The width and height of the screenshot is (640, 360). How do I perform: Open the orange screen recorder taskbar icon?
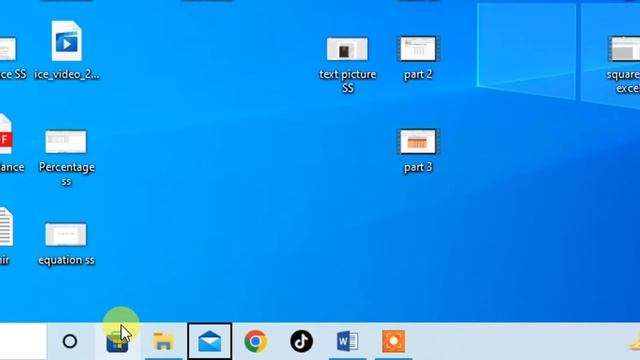point(393,341)
